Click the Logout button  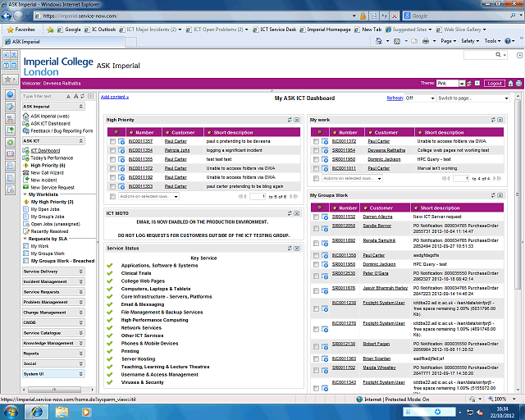tap(494, 84)
